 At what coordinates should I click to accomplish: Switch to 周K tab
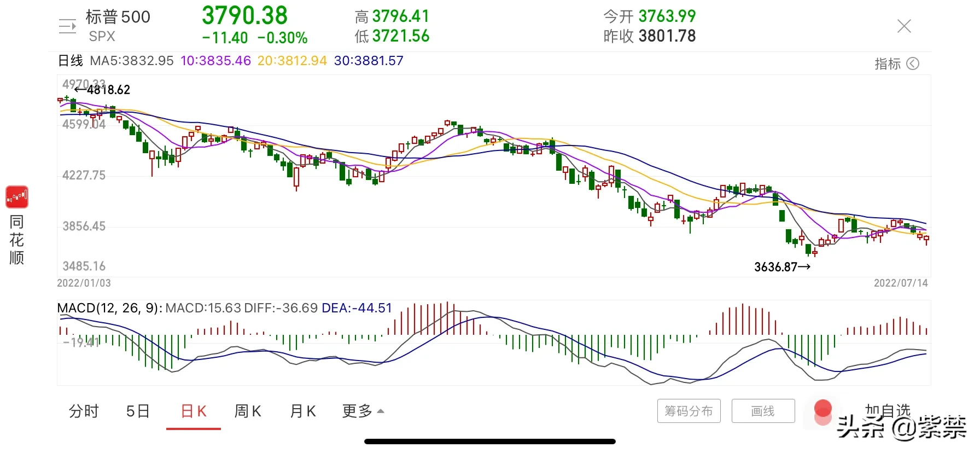pos(248,411)
